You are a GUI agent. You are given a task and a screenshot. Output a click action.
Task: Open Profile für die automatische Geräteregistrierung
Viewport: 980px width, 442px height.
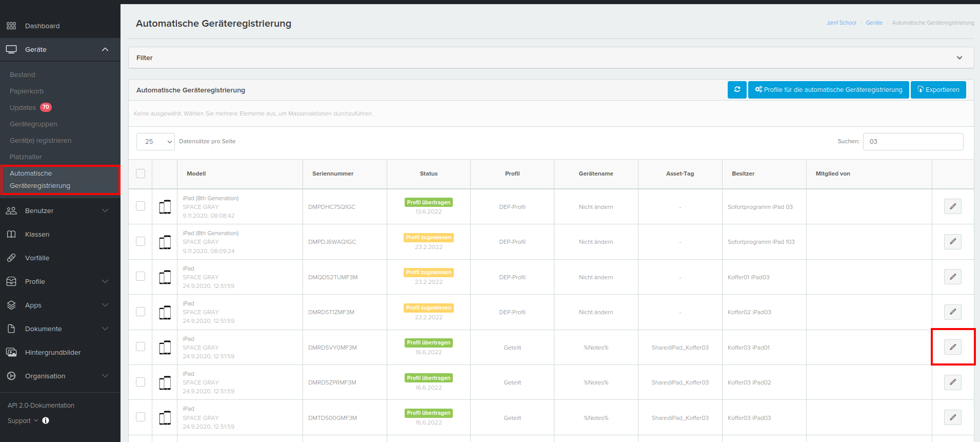click(828, 90)
